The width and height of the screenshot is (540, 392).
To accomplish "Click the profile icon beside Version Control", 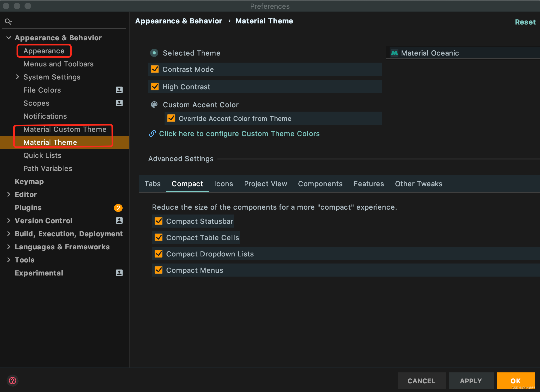I will (x=119, y=220).
